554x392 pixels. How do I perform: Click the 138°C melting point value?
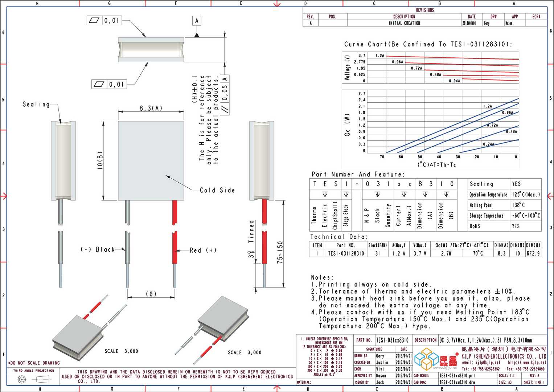(x=519, y=205)
